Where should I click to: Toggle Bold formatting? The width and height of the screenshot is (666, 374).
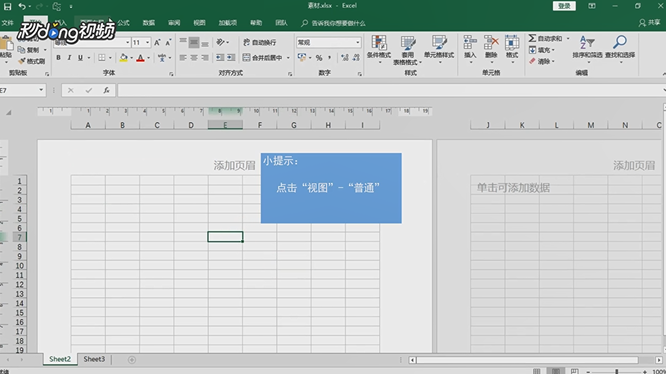(x=58, y=58)
